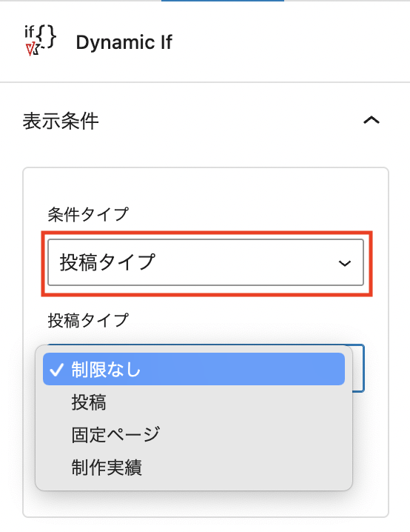Click the down arrow in 条件タイプ select

tap(345, 263)
